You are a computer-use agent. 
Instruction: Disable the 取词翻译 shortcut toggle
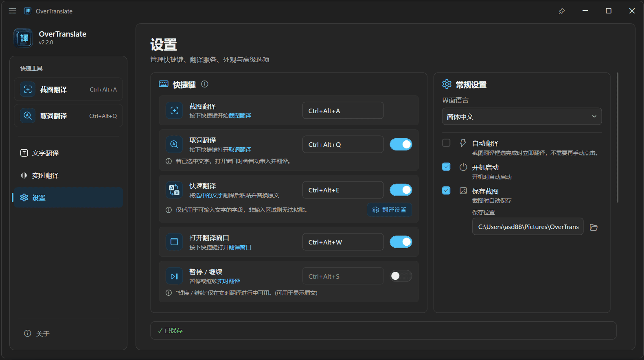(401, 144)
